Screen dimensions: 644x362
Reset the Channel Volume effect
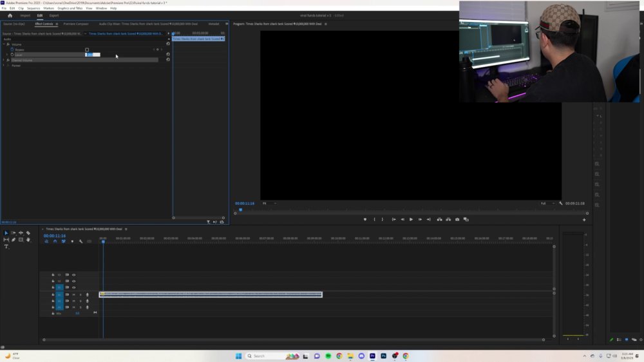pos(167,59)
